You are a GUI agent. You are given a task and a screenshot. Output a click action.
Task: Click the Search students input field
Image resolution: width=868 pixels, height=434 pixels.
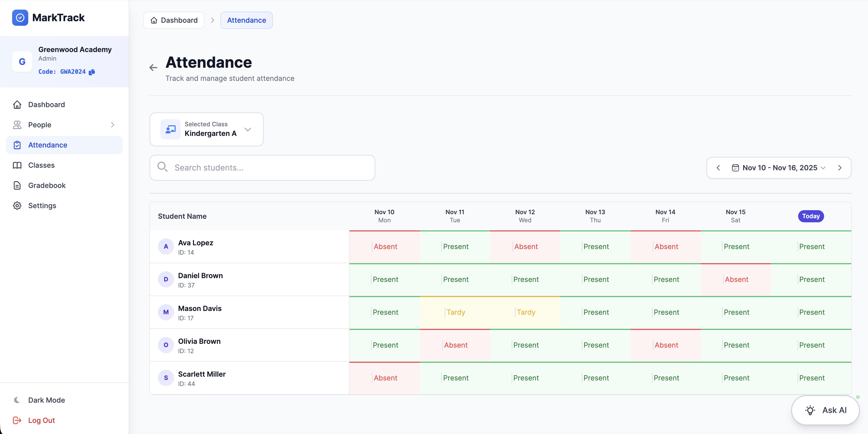coord(262,167)
